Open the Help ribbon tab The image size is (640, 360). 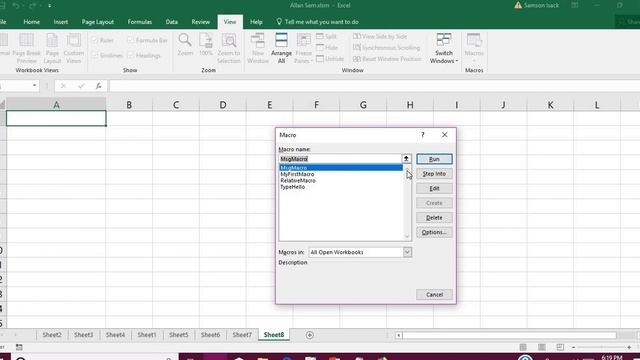[x=256, y=22]
